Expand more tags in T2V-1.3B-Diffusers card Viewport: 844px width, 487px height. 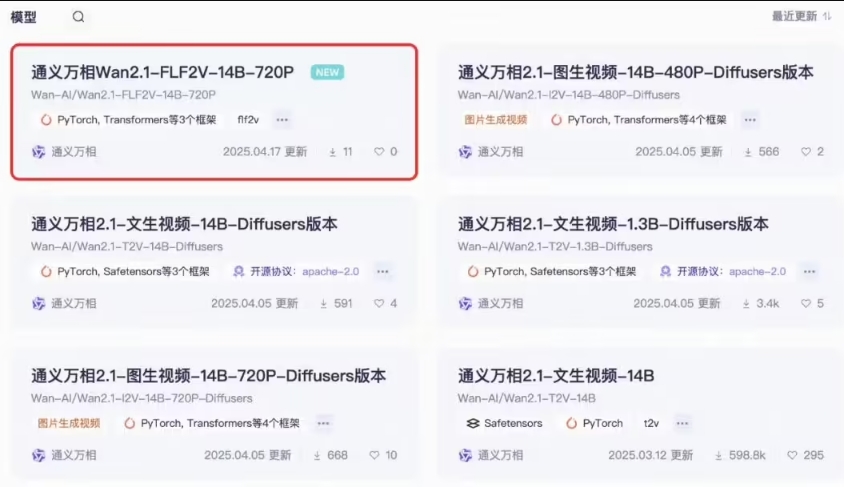coord(810,271)
